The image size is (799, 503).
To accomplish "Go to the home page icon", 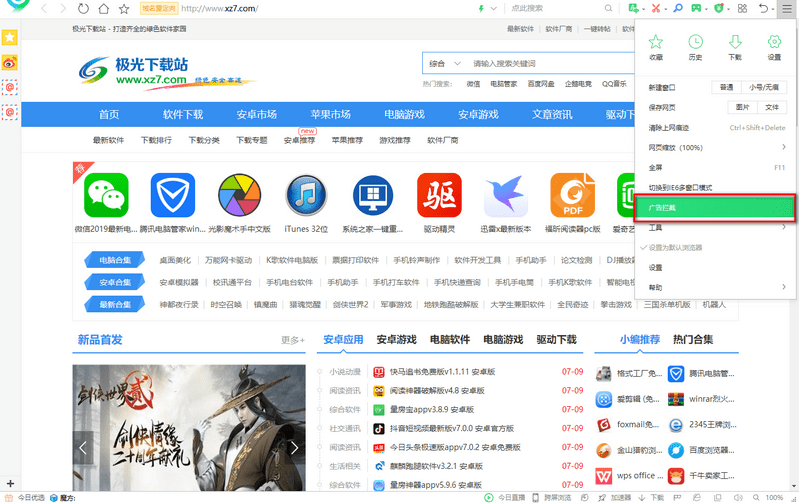I will 104,8.
